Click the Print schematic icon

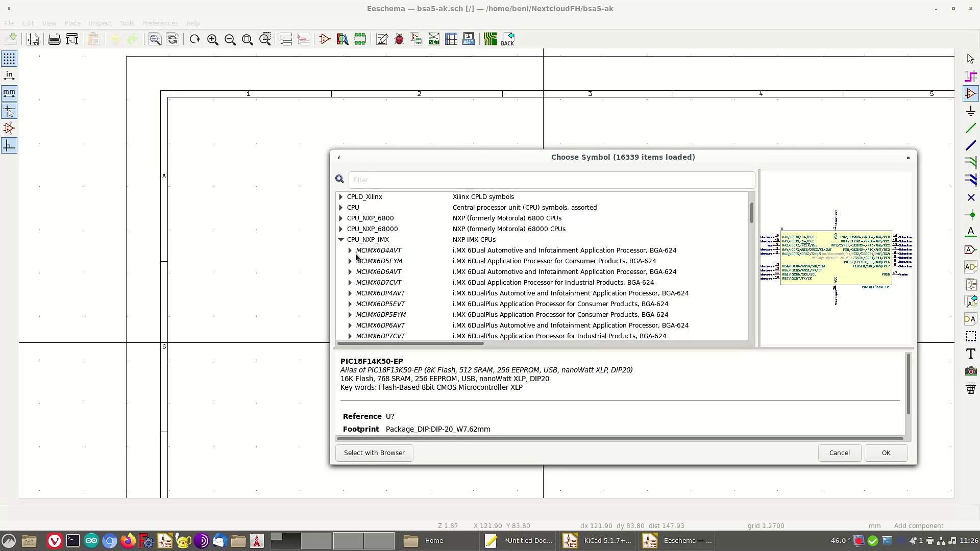click(x=54, y=39)
